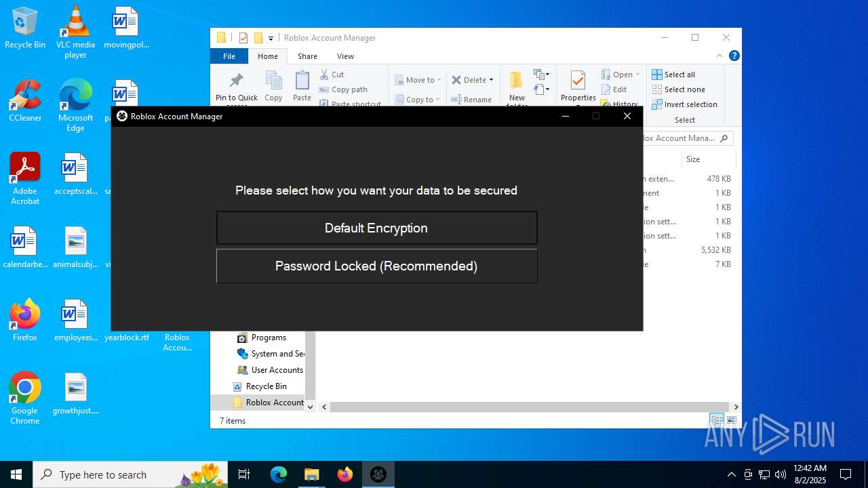868x488 pixels.
Task: Click the Windows Start button
Action: 16,474
